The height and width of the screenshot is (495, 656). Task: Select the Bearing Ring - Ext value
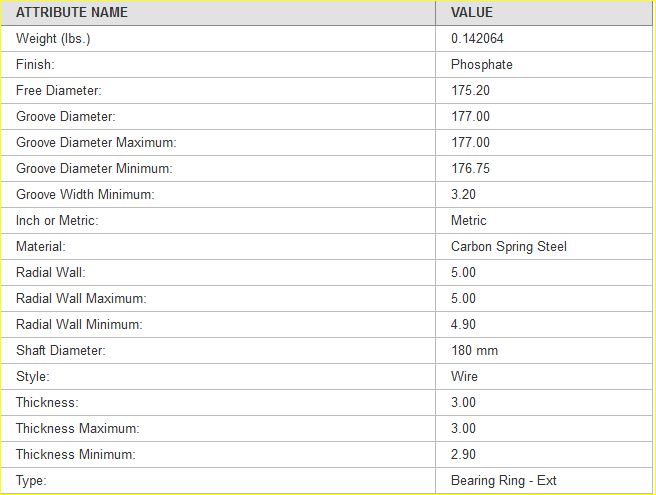[504, 481]
